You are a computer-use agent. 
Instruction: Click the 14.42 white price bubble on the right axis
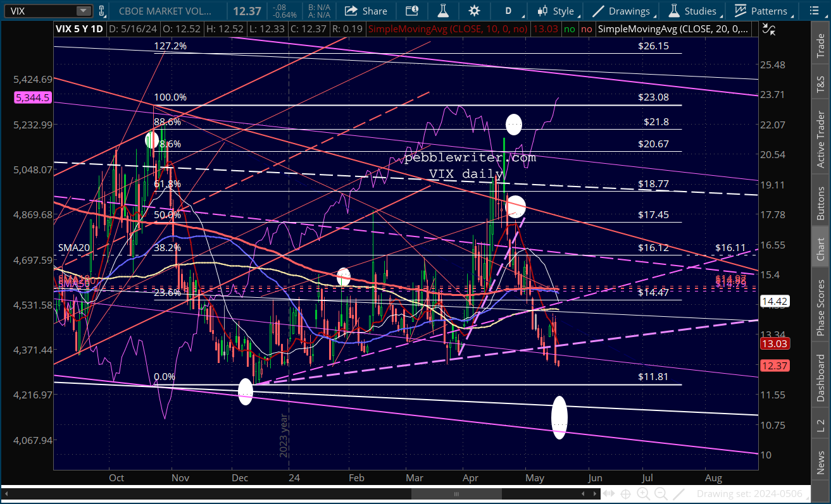pyautogui.click(x=775, y=301)
